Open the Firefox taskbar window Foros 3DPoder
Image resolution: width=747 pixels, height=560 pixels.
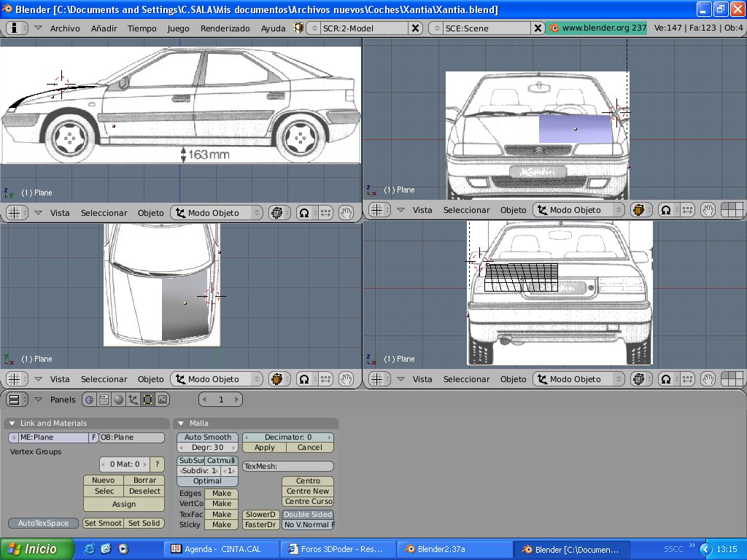tap(337, 549)
